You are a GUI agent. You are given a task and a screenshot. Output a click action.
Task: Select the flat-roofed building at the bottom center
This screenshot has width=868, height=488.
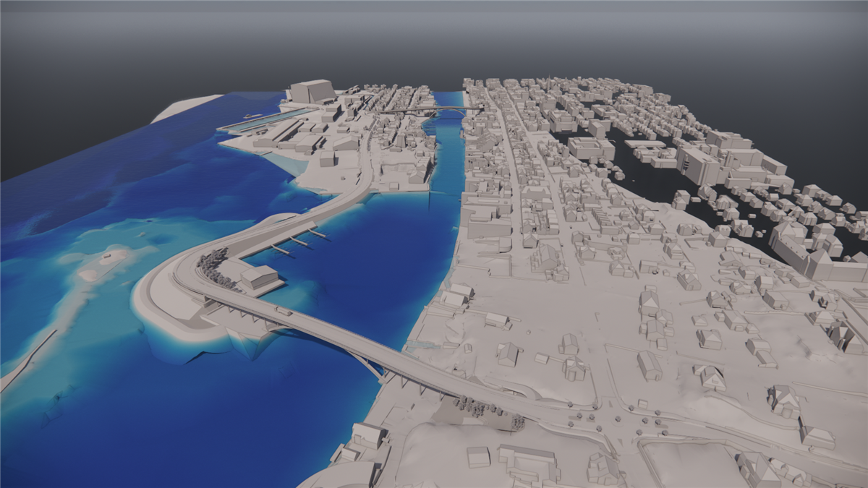coord(477,456)
